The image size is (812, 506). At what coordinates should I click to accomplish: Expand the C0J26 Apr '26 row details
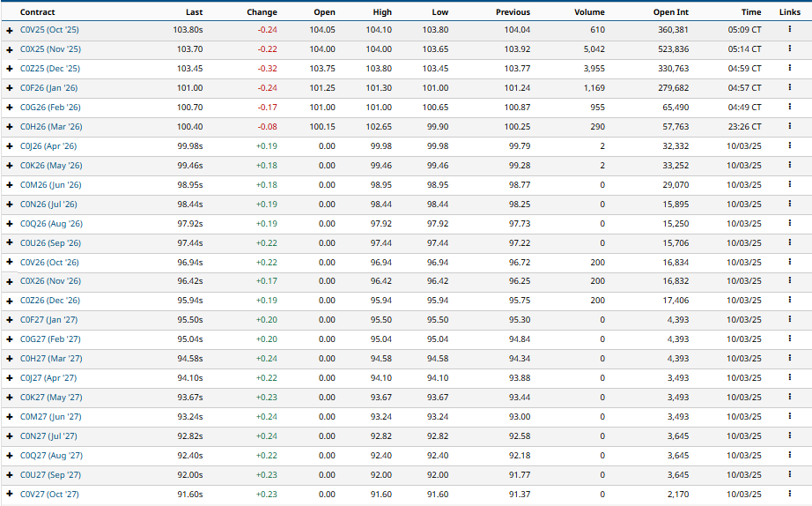10,146
